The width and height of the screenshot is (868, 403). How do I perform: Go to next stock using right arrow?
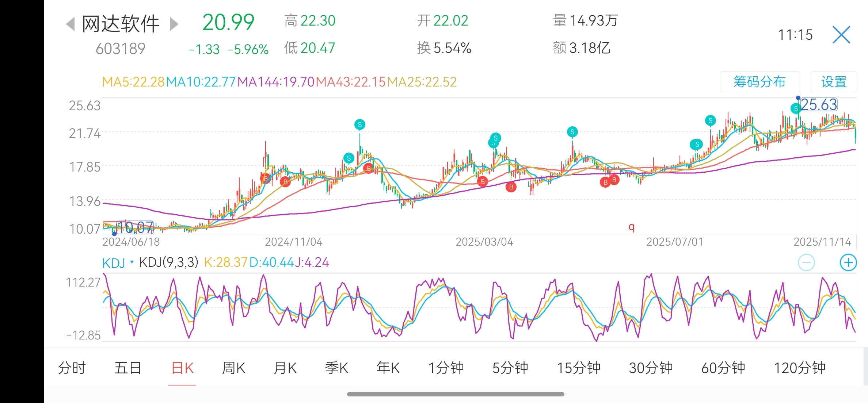(174, 24)
